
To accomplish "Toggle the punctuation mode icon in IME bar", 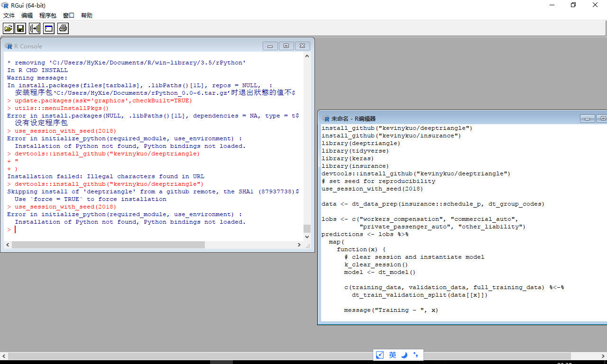I will pos(416,355).
